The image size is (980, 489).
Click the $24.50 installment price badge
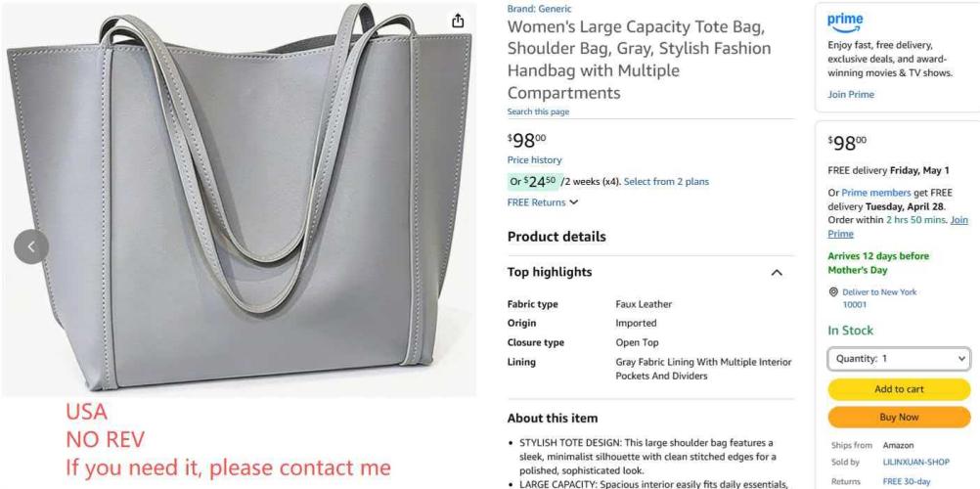536,181
